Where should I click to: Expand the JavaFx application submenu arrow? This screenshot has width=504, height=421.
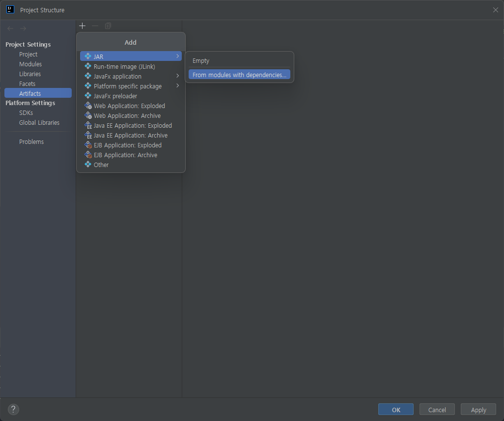[x=177, y=76]
